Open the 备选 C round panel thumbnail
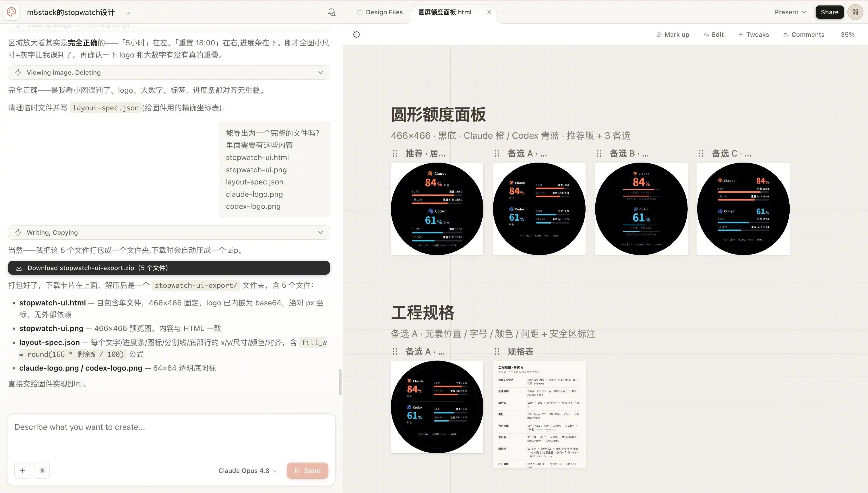The width and height of the screenshot is (868, 493). 743,209
